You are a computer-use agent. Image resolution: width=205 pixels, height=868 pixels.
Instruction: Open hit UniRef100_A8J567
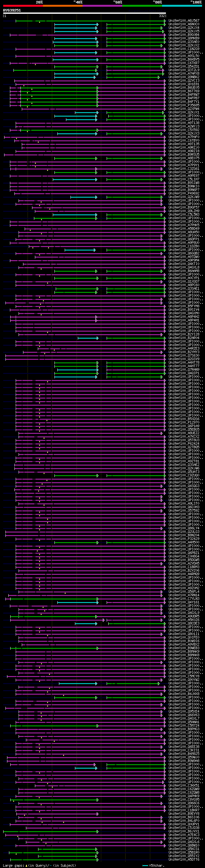click(x=184, y=21)
